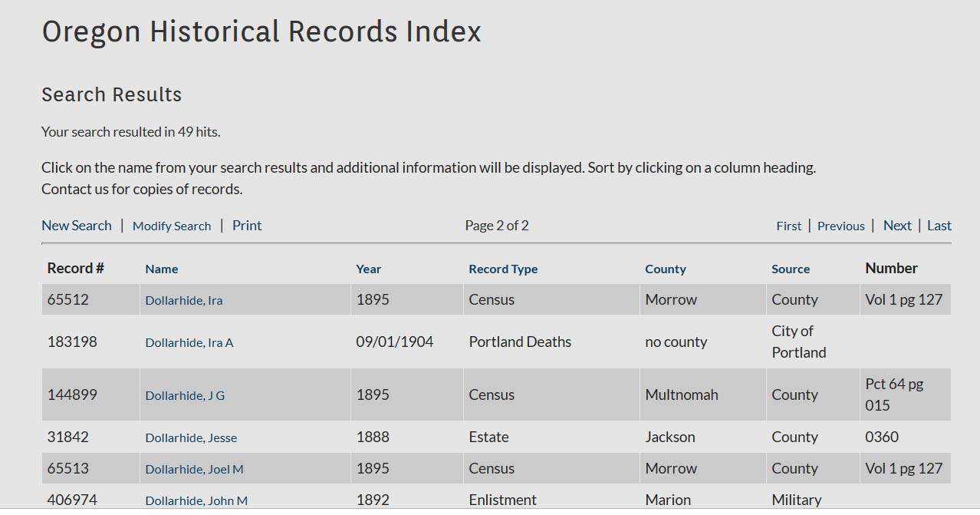Open the New Search link
This screenshot has height=515, width=980.
click(77, 226)
